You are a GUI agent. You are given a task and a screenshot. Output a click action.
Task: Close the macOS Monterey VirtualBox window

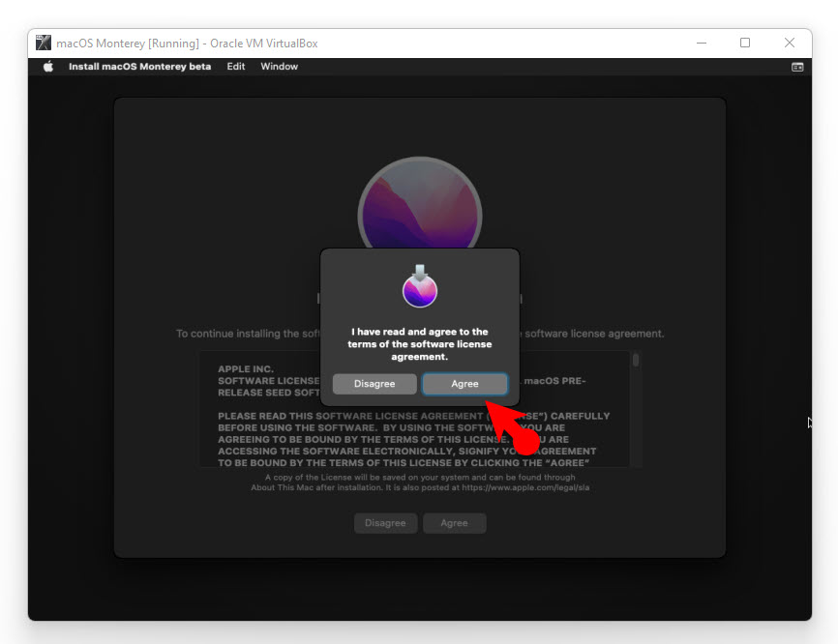coord(790,43)
